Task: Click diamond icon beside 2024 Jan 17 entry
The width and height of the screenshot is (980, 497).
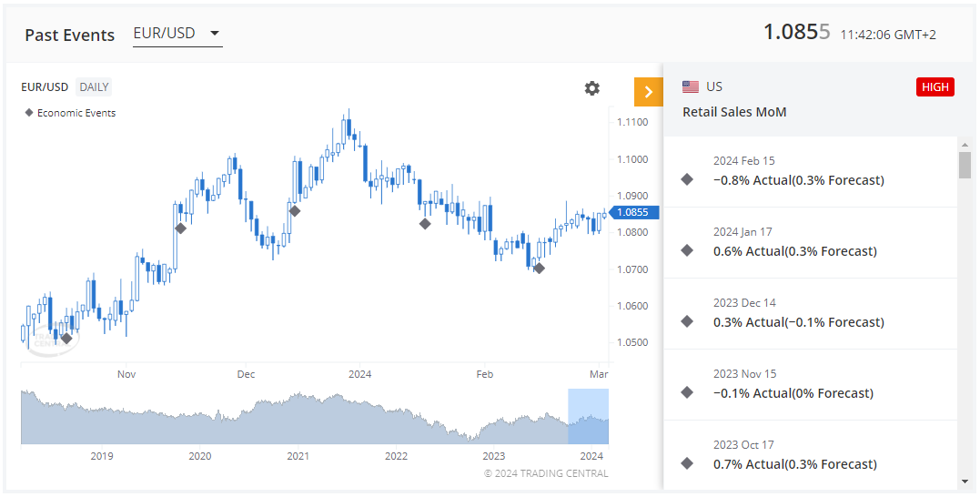Action: click(x=687, y=250)
